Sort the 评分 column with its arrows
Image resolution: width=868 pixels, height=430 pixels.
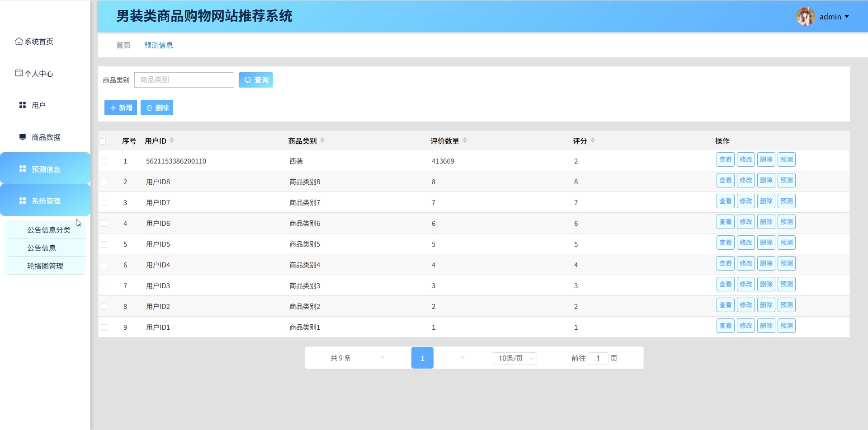tap(593, 141)
